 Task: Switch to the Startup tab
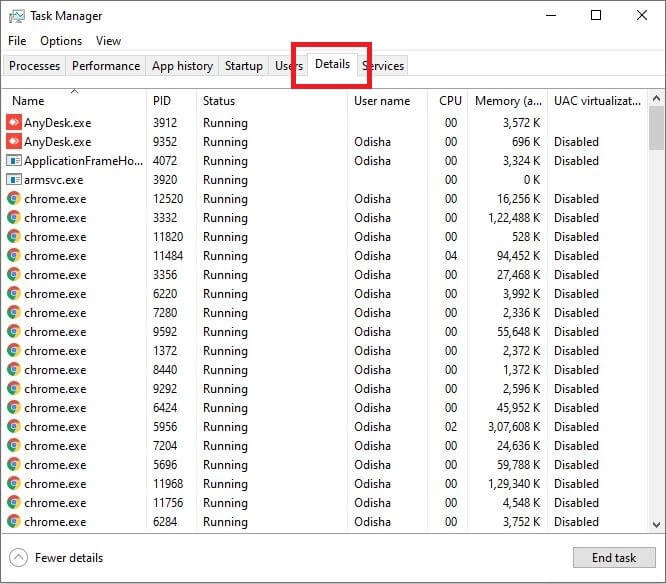(243, 66)
